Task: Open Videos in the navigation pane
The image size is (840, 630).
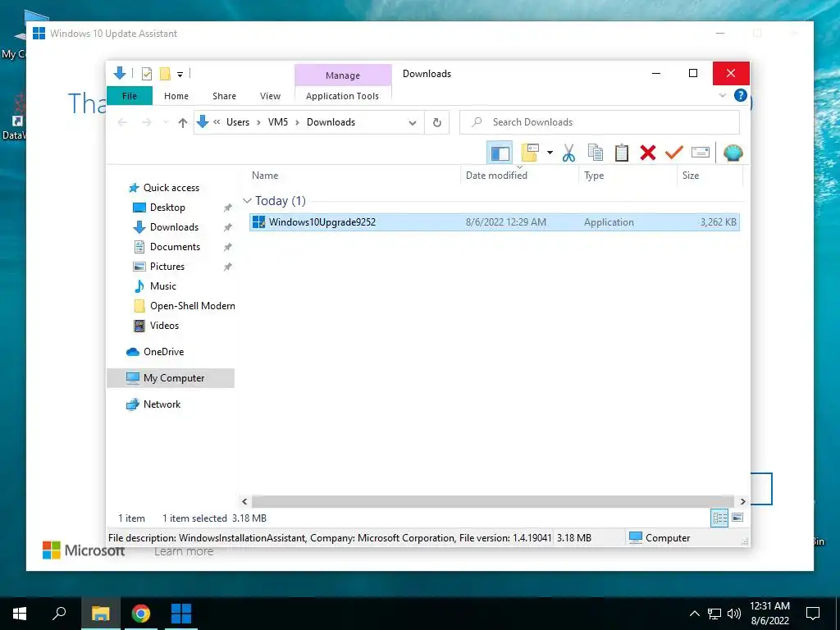Action: [164, 326]
